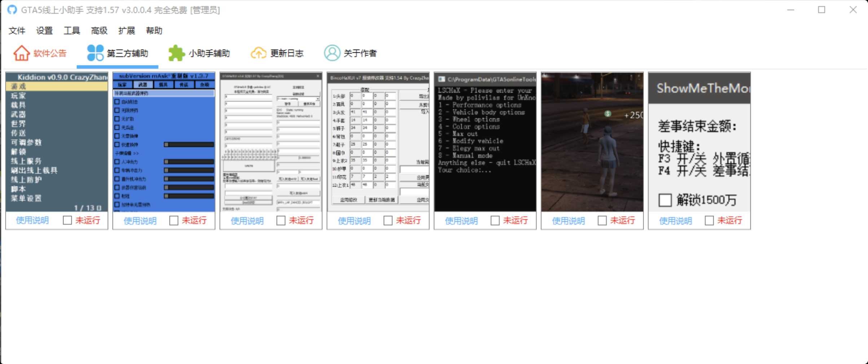The image size is (868, 364).
Task: Open 使用说明 link under the game screenshot card
Action: coord(569,221)
